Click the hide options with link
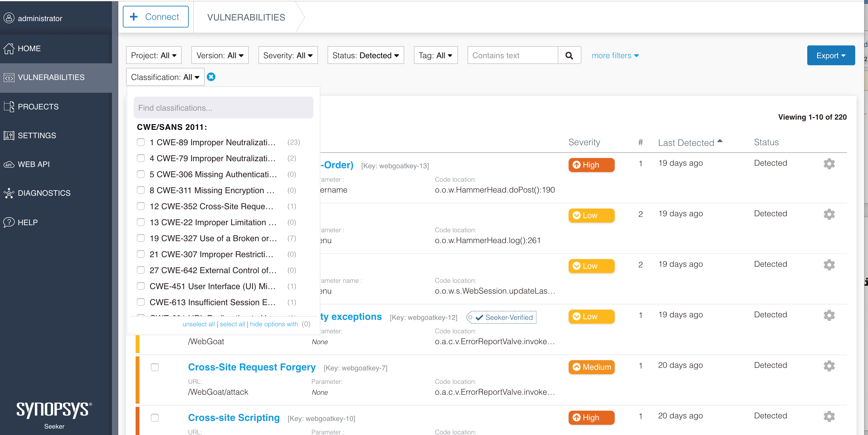868x435 pixels. point(274,324)
